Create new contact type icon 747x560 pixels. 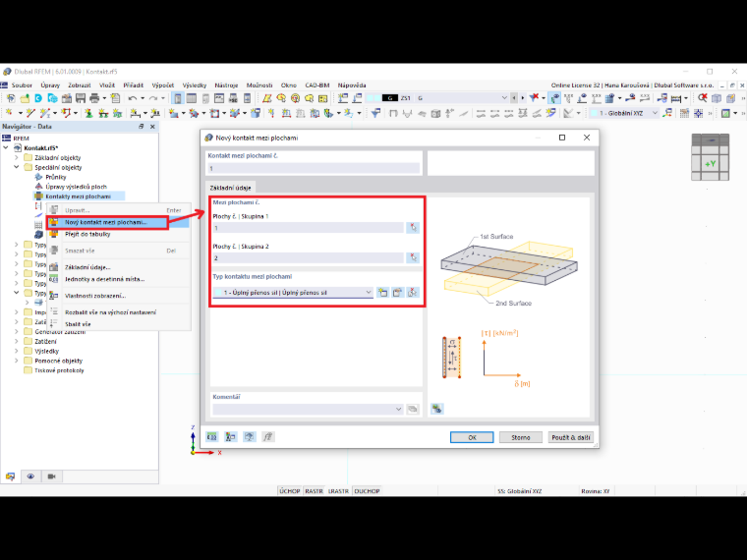(382, 293)
